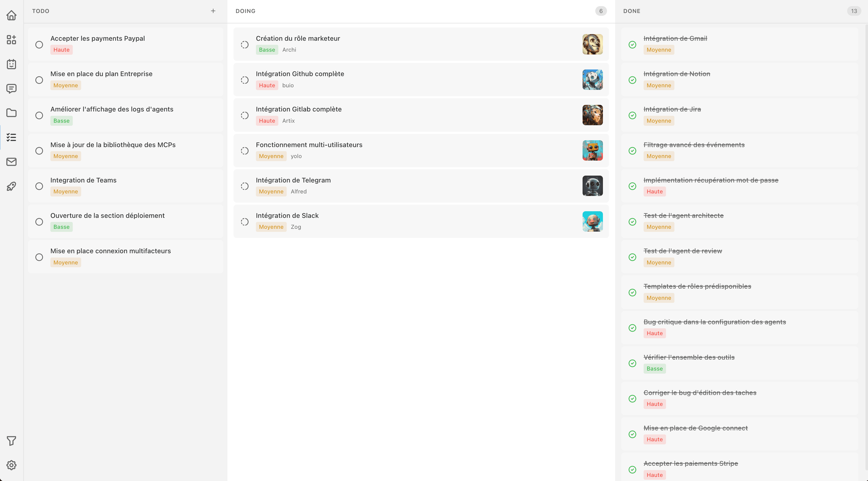Toggle status circle of Intégration de Slack
This screenshot has width=868, height=481.
pyautogui.click(x=245, y=222)
